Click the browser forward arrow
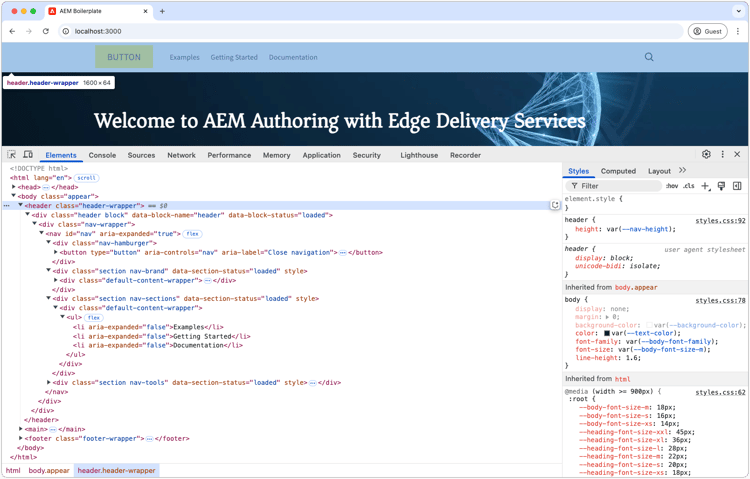The height and width of the screenshot is (479, 750). [29, 31]
